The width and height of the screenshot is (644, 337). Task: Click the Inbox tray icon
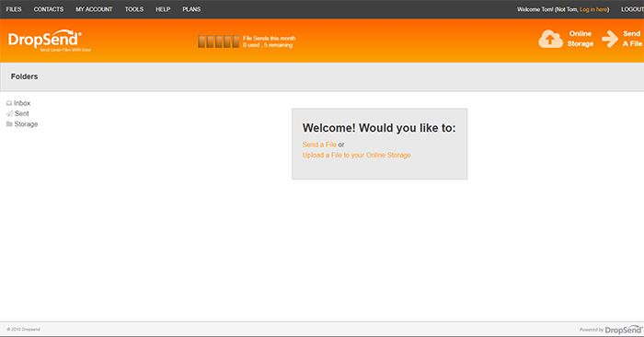coord(9,103)
